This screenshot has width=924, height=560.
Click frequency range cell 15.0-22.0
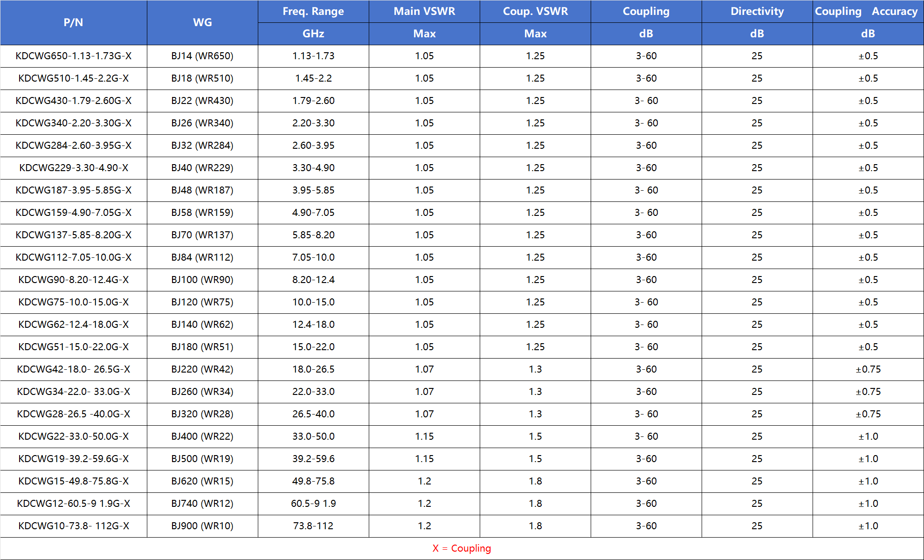point(313,347)
